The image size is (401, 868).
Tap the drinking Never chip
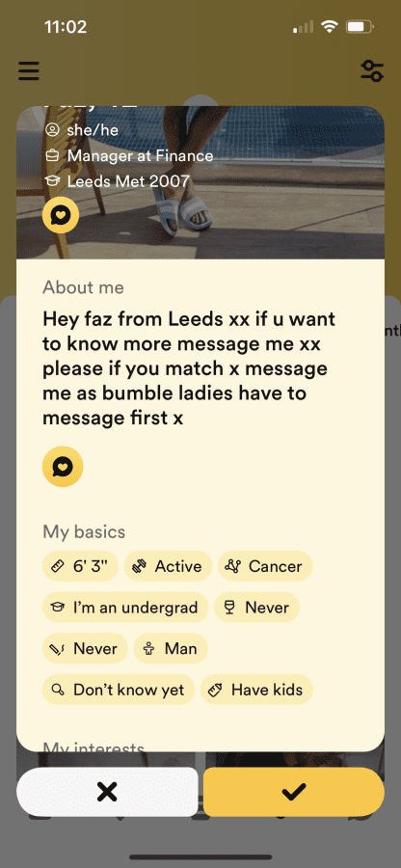coord(256,608)
